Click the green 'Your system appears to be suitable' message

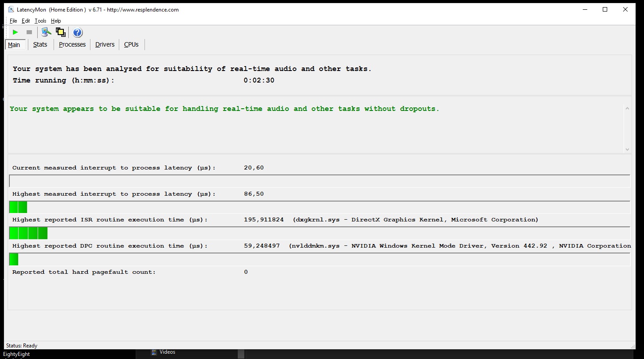coord(224,109)
